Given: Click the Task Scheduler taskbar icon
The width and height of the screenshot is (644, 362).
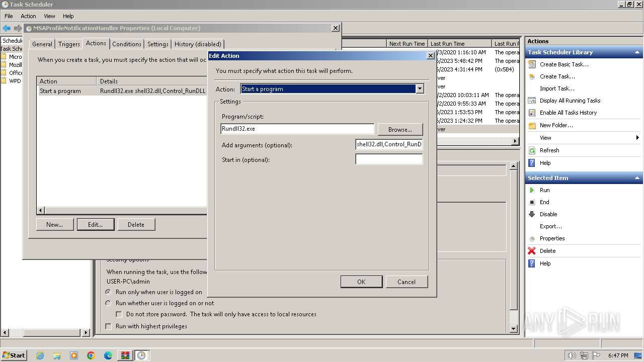Looking at the screenshot, I should (x=142, y=355).
